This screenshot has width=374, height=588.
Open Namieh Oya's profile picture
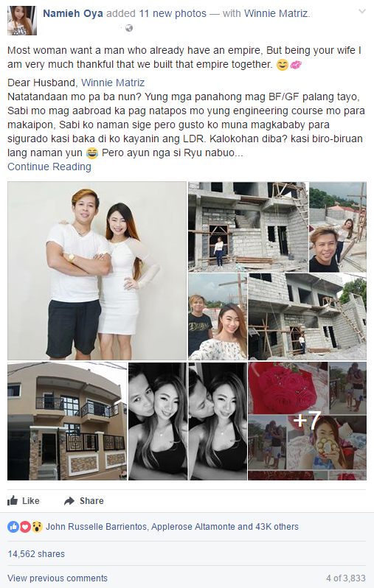pyautogui.click(x=22, y=21)
